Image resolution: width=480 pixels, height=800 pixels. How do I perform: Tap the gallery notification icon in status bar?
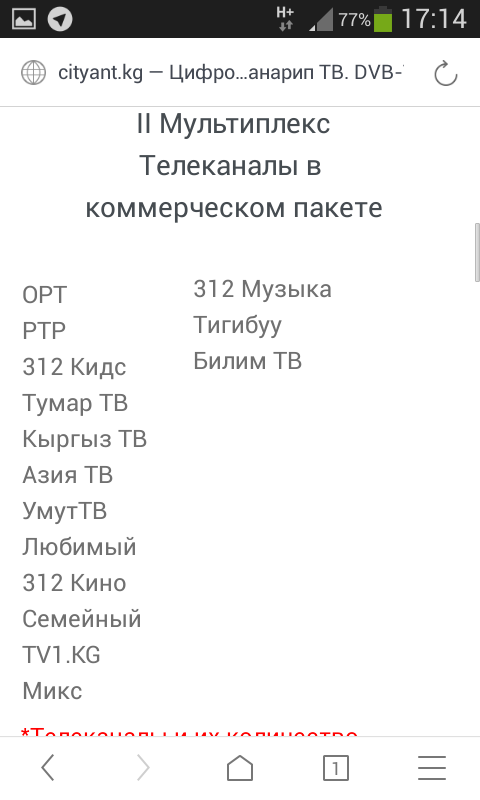coord(23,19)
